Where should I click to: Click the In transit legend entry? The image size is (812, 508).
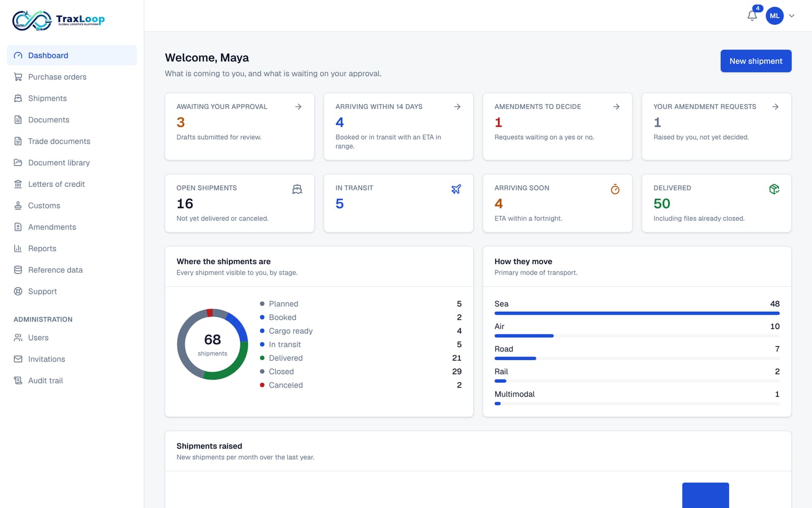[x=360, y=344]
